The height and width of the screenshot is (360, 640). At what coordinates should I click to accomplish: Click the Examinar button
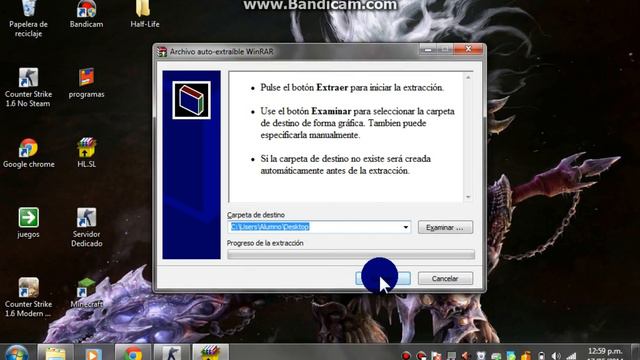click(445, 227)
